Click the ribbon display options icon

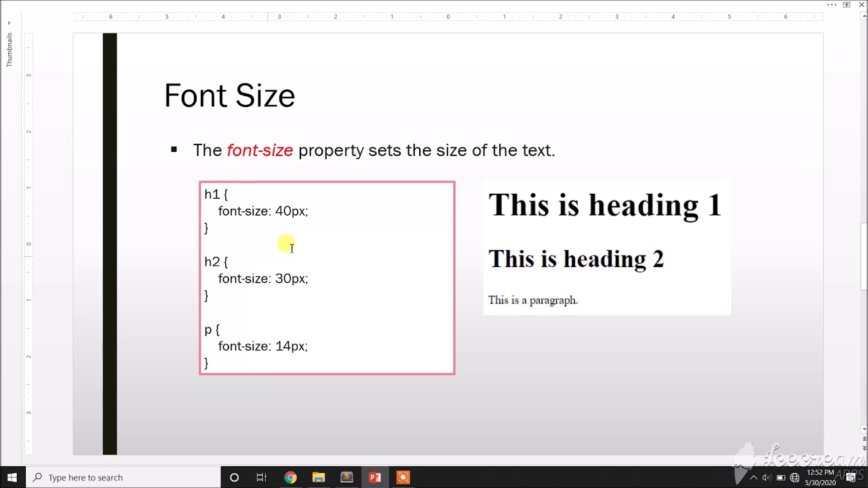pyautogui.click(x=847, y=5)
